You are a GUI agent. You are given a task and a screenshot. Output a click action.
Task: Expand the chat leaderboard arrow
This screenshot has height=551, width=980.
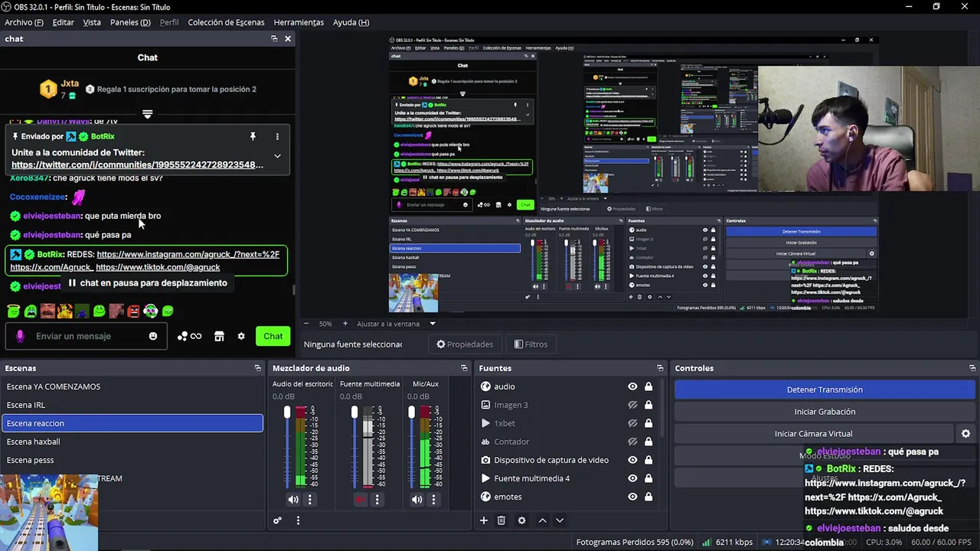click(x=147, y=114)
